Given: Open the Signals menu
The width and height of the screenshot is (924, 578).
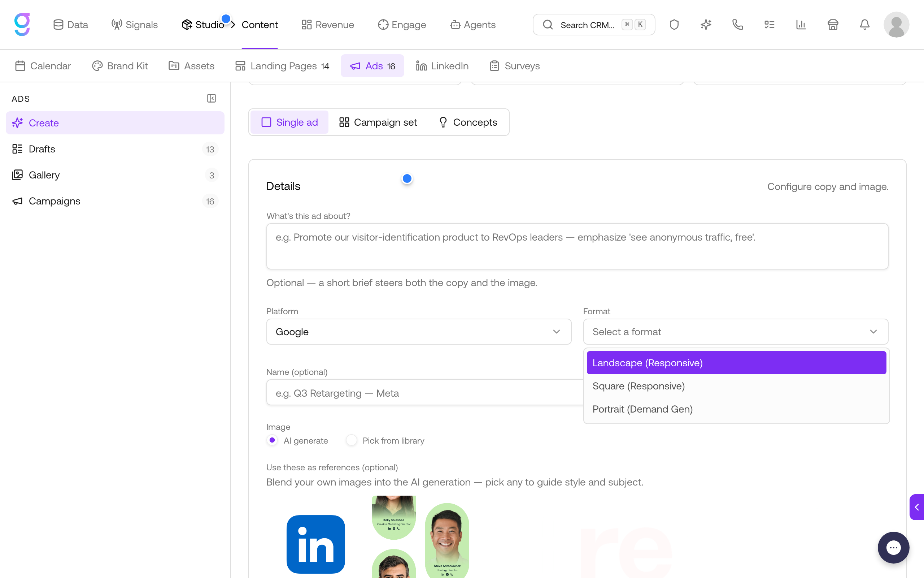Looking at the screenshot, I should pos(134,25).
